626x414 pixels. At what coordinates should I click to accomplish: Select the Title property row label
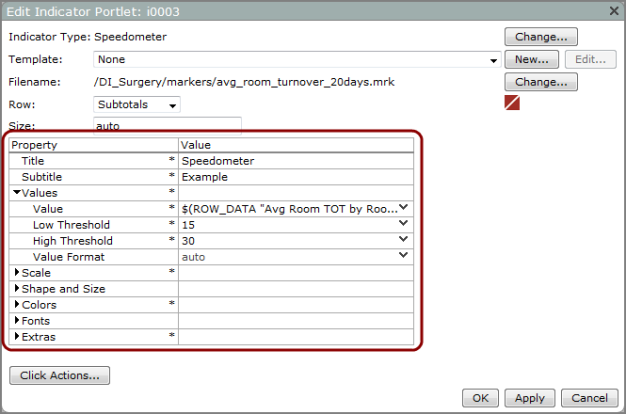pos(33,161)
